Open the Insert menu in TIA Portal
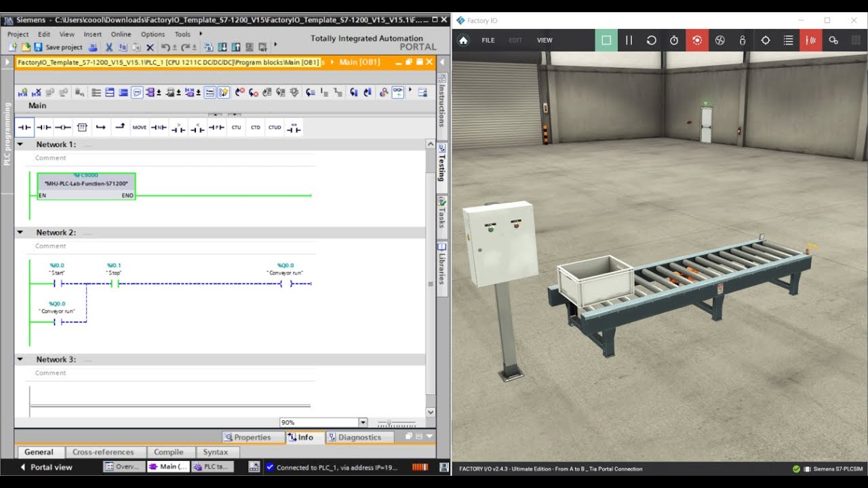Image resolution: width=868 pixels, height=488 pixels. coord(93,34)
